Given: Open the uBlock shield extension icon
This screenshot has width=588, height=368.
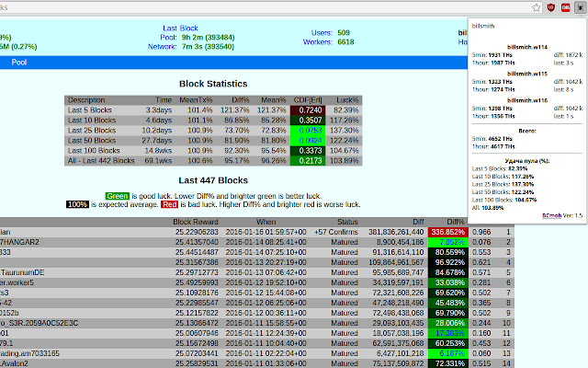Looking at the screenshot, I should (550, 7).
